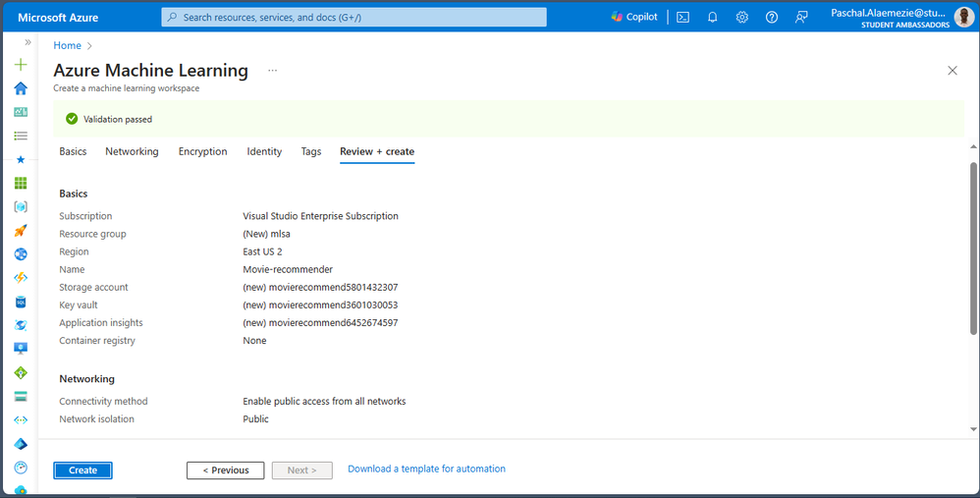Click the vertical scrollbar thumb
This screenshot has width=980, height=498.
pyautogui.click(x=974, y=249)
